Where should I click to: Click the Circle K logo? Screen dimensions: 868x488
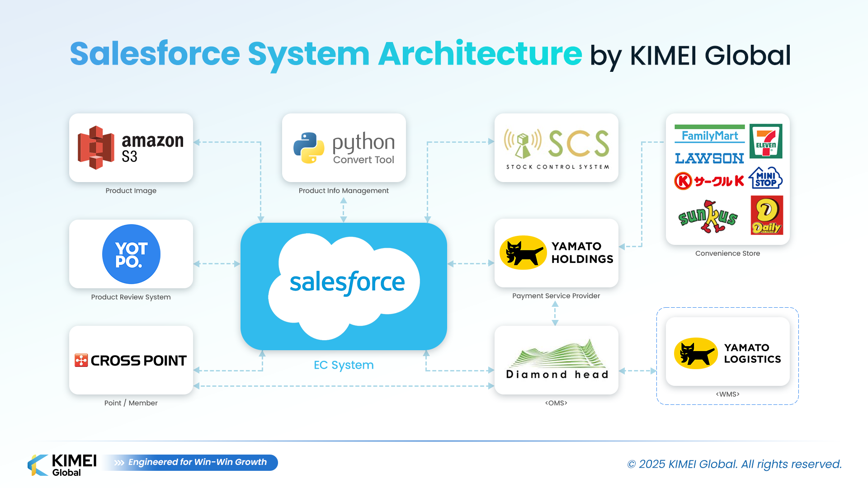(708, 181)
